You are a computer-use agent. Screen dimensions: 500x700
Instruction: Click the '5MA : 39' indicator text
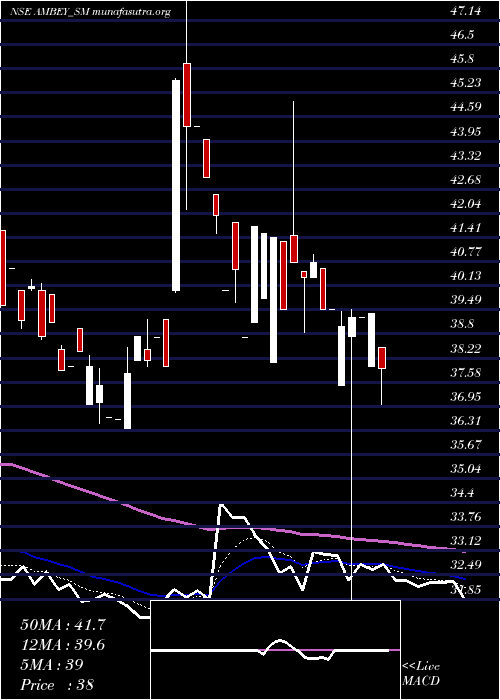tap(52, 665)
